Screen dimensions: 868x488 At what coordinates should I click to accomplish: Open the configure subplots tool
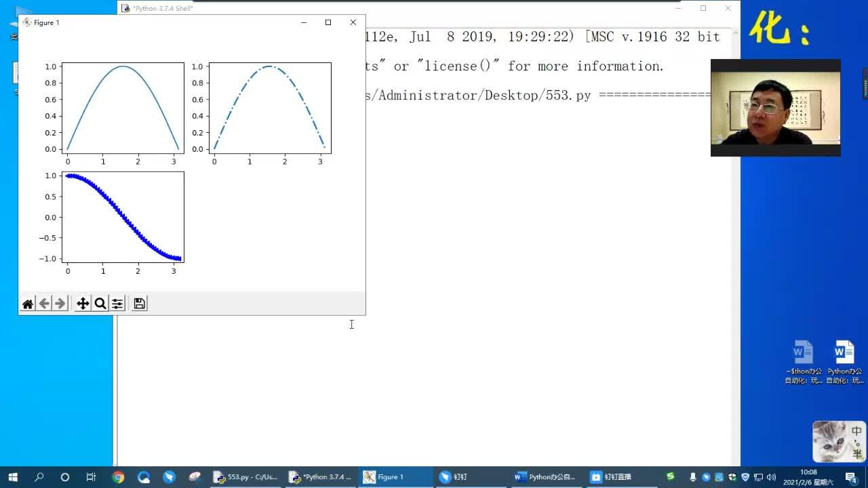[117, 304]
